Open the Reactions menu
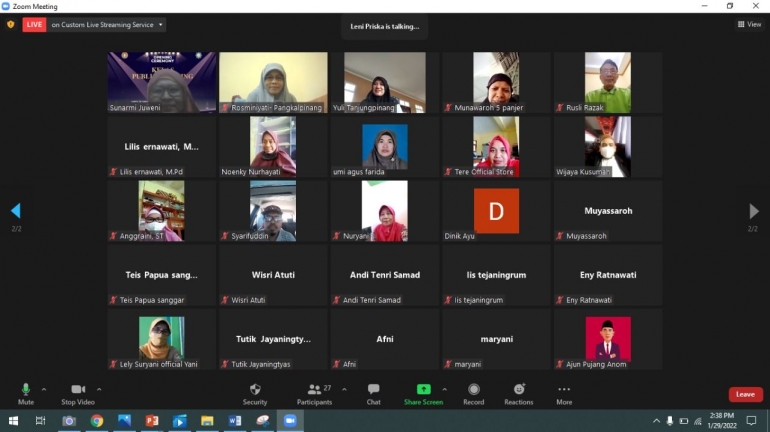 click(519, 391)
